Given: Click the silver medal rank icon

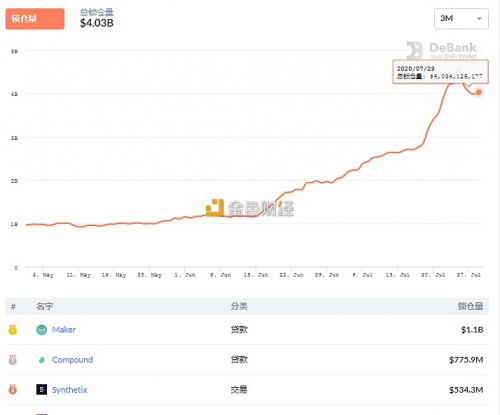Looking at the screenshot, I should coord(12,360).
